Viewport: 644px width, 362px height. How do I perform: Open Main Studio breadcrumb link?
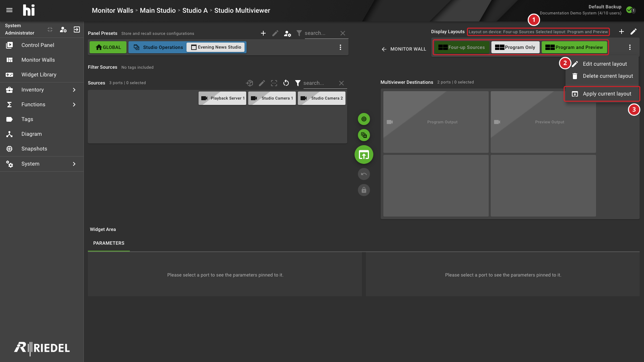(x=158, y=10)
